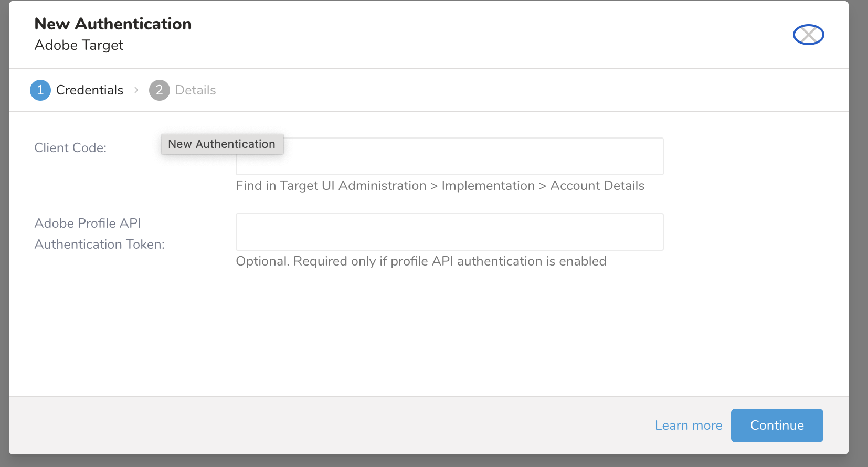Click the New Authentication dialog title
This screenshot has height=467, width=868.
[x=113, y=24]
